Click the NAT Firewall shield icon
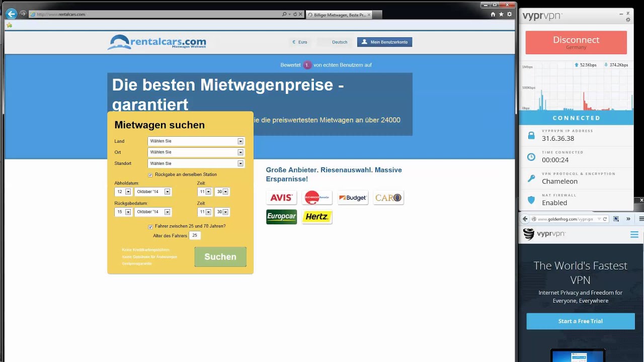Screen dimensions: 644x362 (x=531, y=200)
